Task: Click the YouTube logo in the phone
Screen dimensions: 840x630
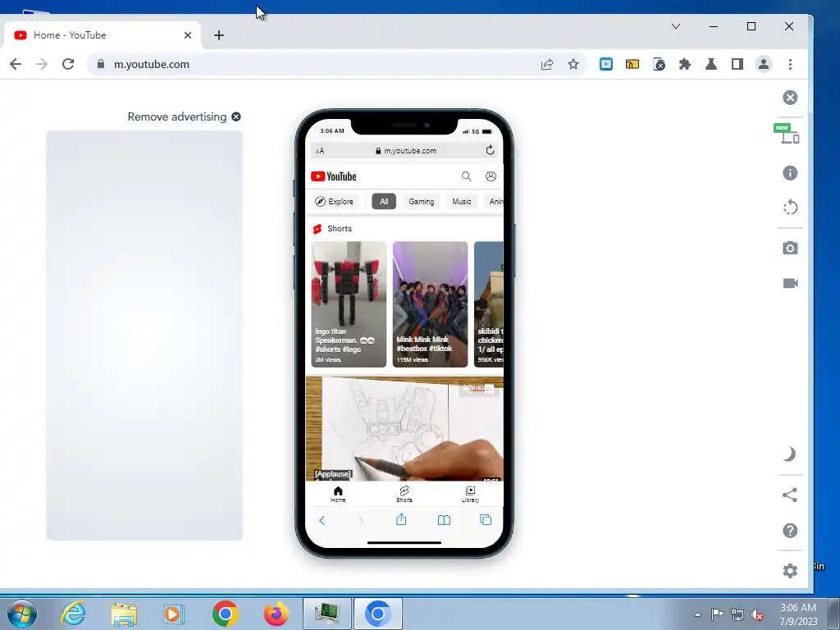Action: coord(333,176)
